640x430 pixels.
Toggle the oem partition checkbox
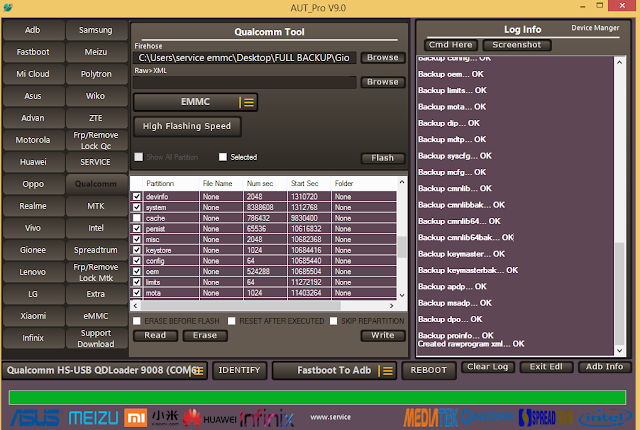point(137,271)
